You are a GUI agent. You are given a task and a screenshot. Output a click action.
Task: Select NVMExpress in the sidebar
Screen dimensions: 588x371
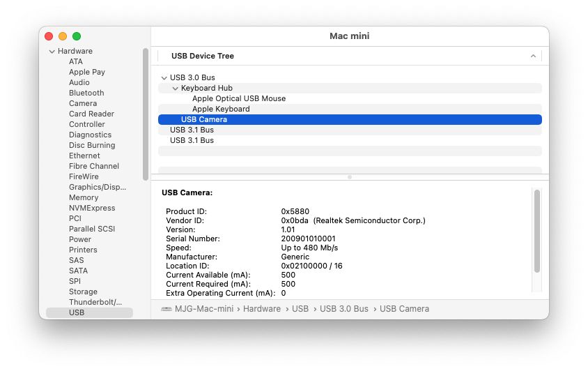[92, 208]
